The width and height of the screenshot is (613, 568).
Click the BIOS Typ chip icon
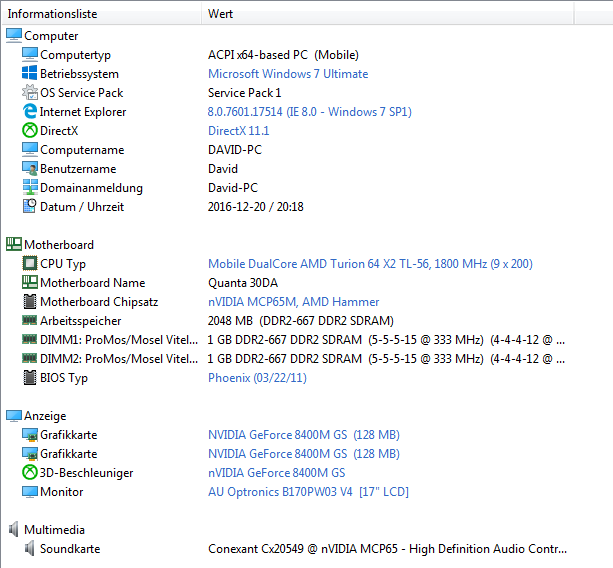[x=30, y=377]
